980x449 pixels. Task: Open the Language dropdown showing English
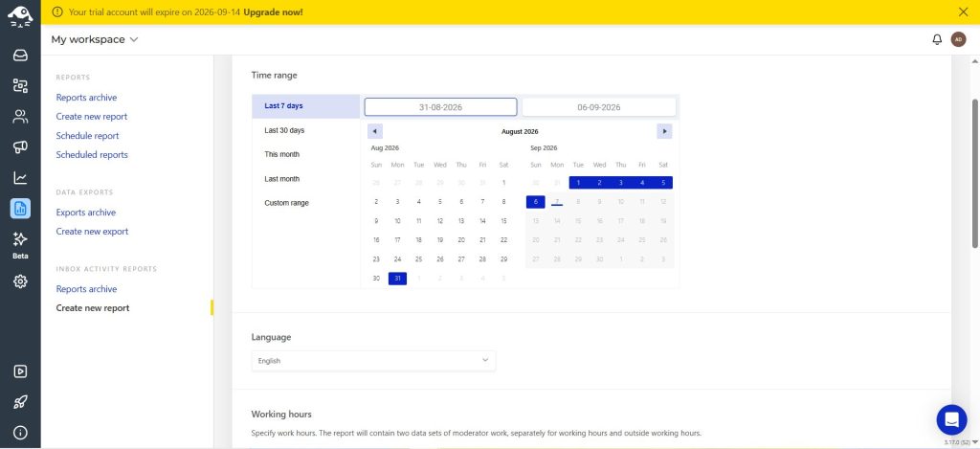point(374,361)
